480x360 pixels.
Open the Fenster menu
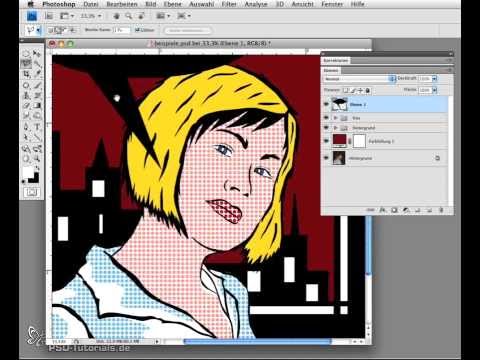tap(332, 4)
